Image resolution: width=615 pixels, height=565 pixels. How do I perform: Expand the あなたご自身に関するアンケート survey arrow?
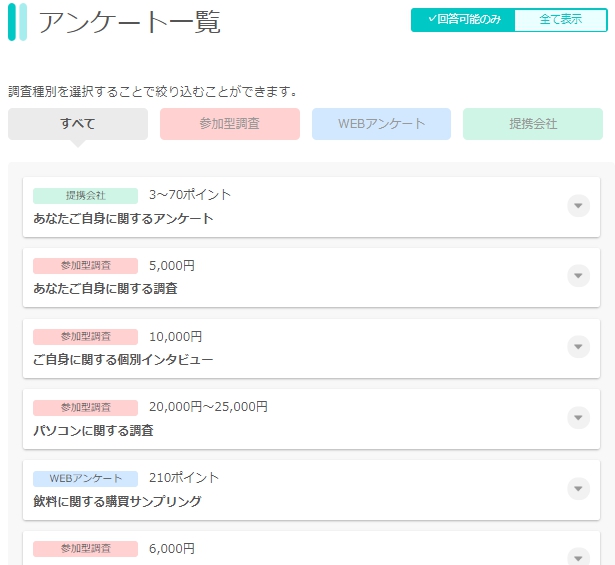click(578, 205)
